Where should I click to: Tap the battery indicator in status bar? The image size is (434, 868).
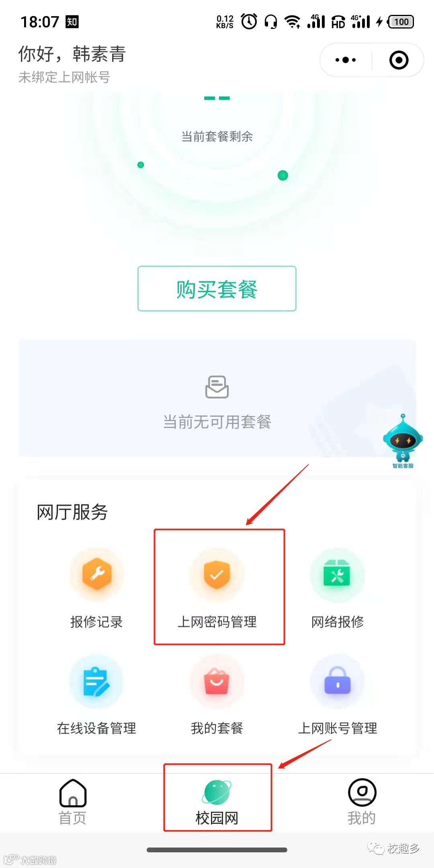point(401,22)
